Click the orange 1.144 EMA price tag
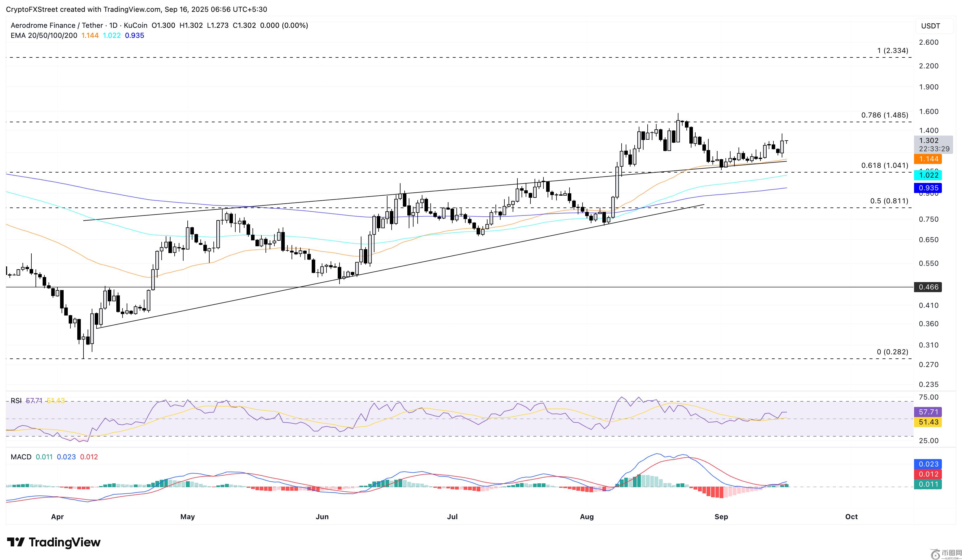 (x=928, y=159)
